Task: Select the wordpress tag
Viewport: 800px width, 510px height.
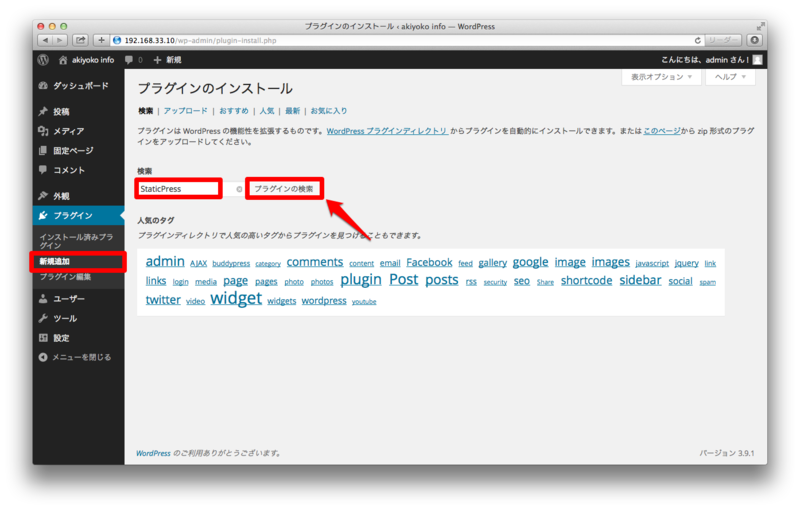Action: 324,301
